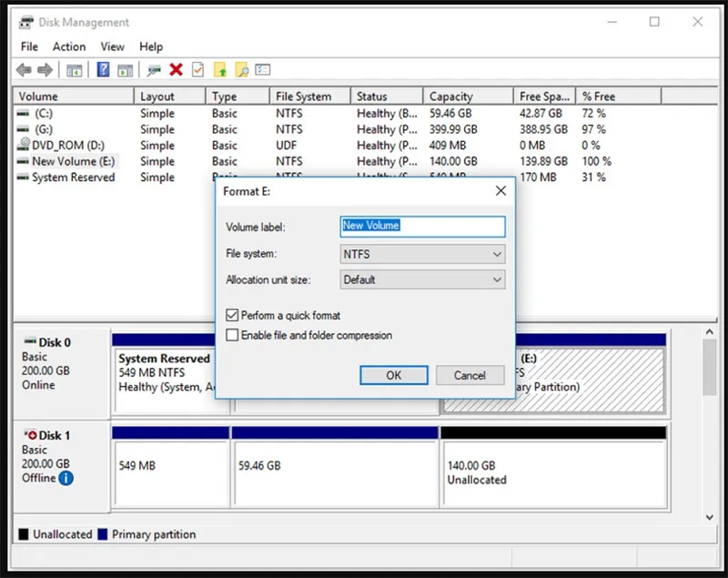Viewport: 728px width, 578px height.
Task: Select 140.00 GB Unallocated space on Disk 1
Action: tap(554, 472)
